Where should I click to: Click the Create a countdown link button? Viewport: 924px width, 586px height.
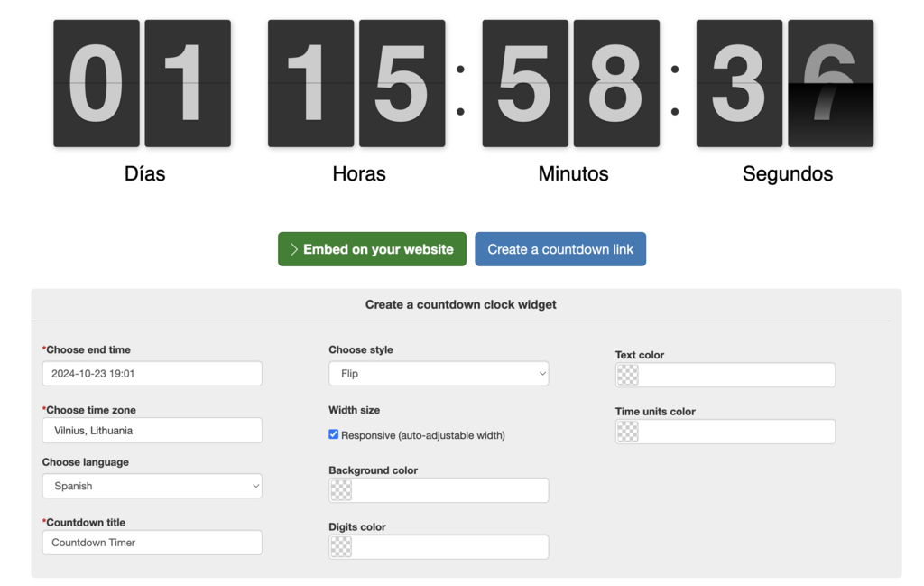coord(560,249)
